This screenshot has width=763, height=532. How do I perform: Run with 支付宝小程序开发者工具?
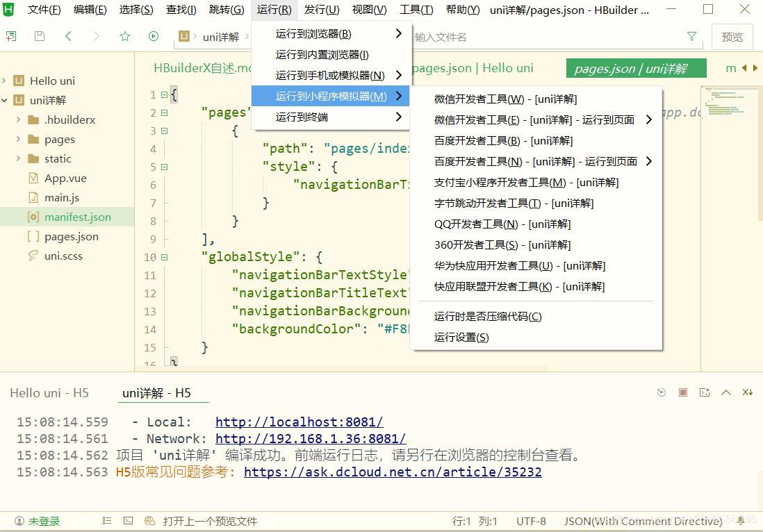tap(536, 183)
